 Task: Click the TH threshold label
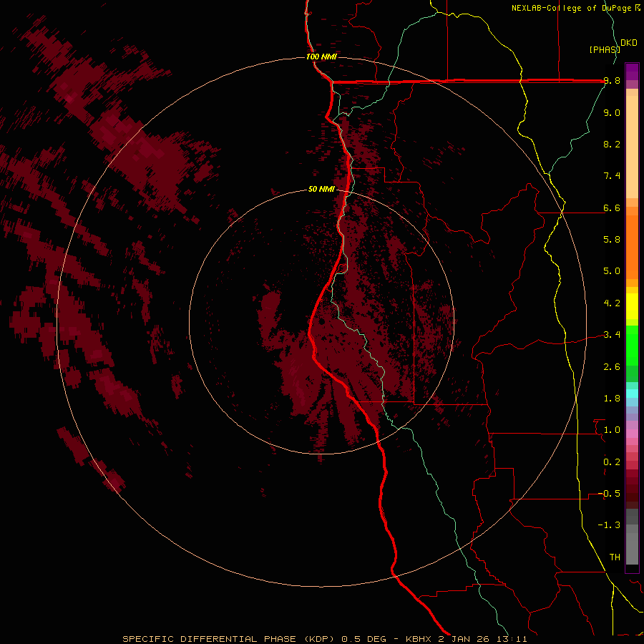tap(615, 557)
